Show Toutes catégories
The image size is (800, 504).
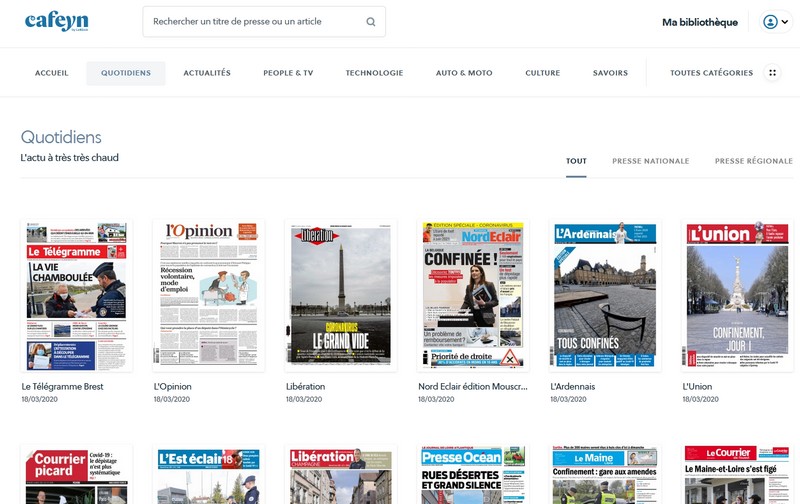point(711,73)
